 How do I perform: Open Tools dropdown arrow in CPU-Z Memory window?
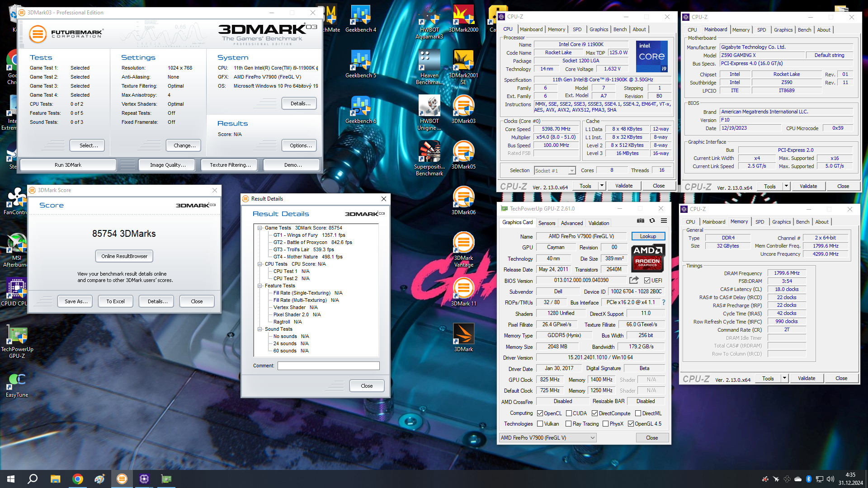pyautogui.click(x=784, y=378)
